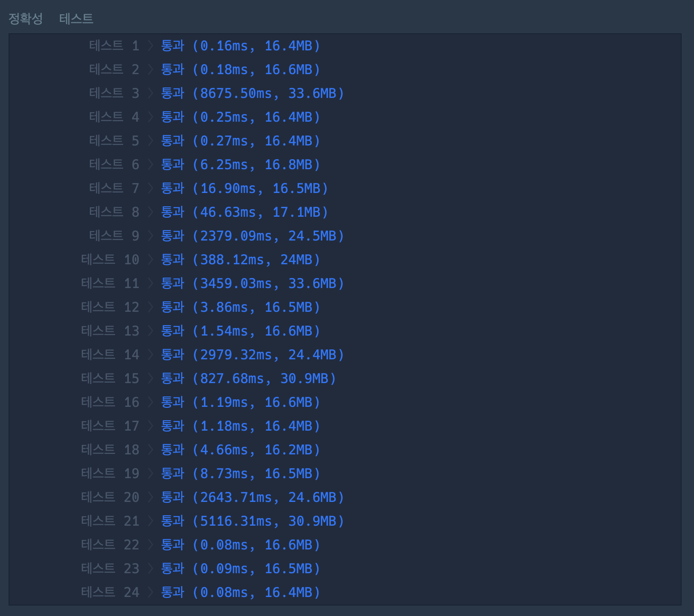Click the 테스트 24 label
Screen dimensions: 694x616
tap(110, 592)
